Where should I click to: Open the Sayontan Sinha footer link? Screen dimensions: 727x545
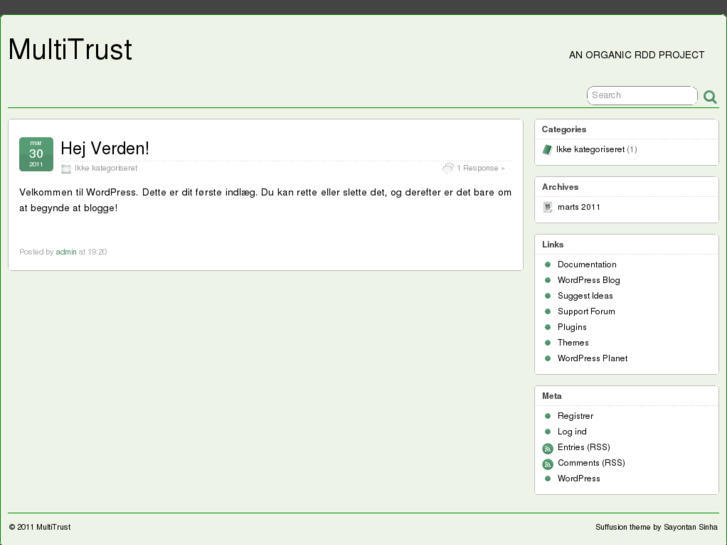(x=690, y=527)
